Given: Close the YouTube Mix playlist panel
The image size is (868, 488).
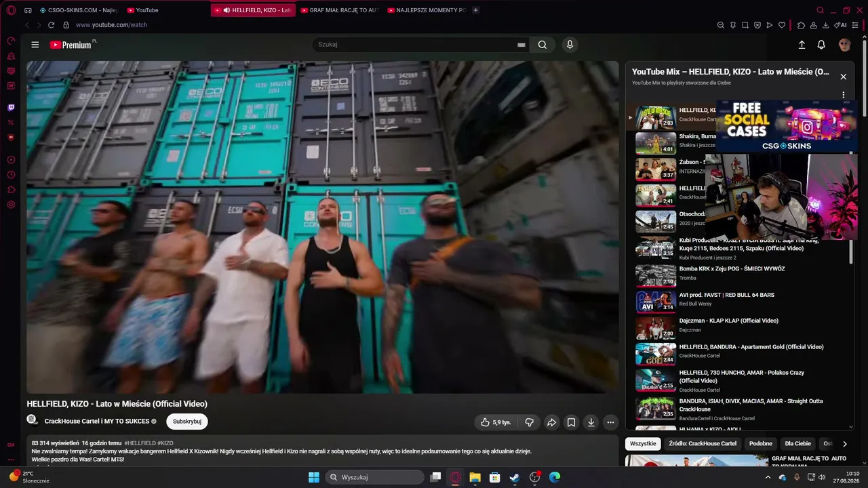Looking at the screenshot, I should coord(844,77).
